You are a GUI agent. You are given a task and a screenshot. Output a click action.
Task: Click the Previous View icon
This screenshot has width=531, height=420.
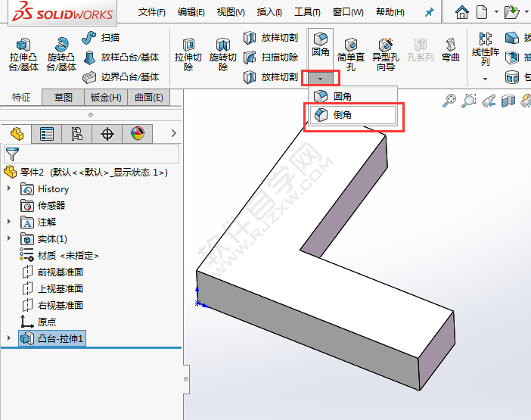[x=489, y=100]
